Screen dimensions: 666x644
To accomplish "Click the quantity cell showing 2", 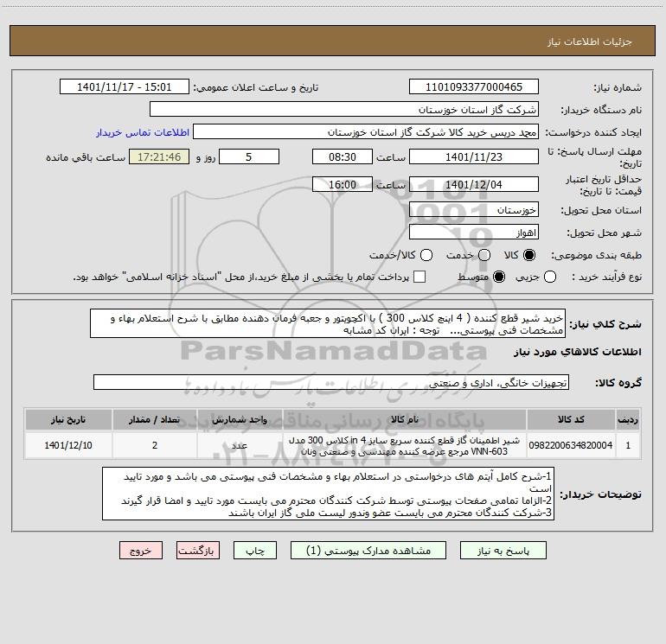I will [155, 445].
